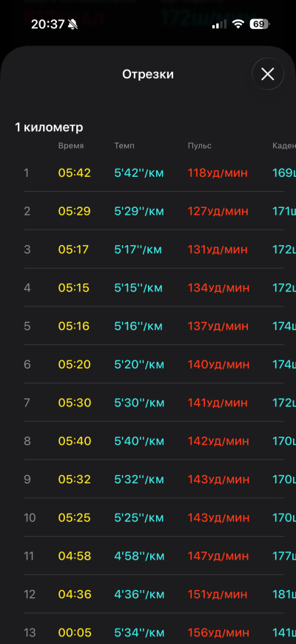The image size is (296, 644).
Task: Tap the silent mode bell icon
Action: (x=73, y=24)
